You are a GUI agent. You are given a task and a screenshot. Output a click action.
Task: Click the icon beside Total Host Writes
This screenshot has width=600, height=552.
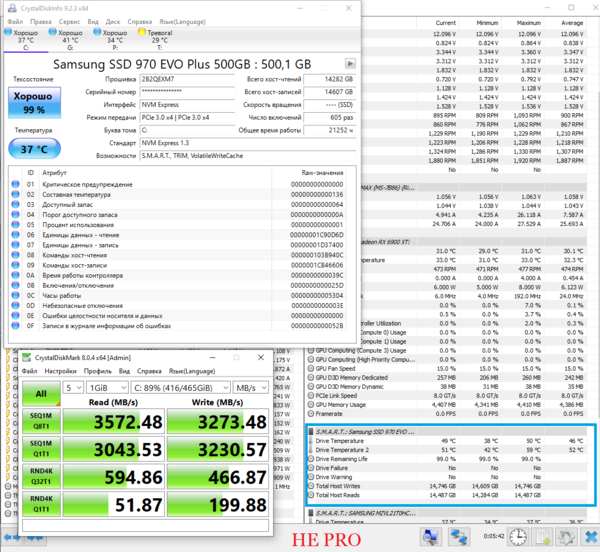click(311, 486)
